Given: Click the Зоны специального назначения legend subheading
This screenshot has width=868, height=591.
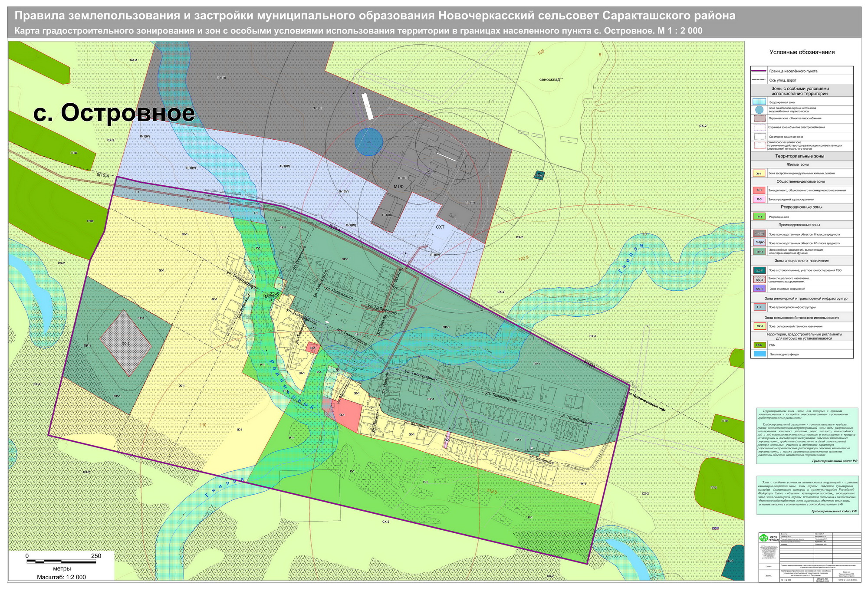Looking at the screenshot, I should [x=802, y=261].
